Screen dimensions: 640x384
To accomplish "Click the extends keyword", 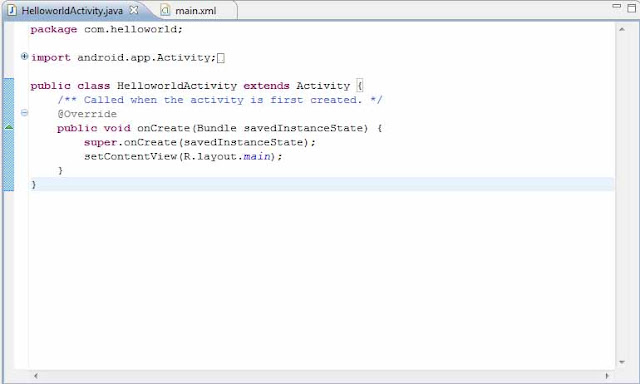I will tap(267, 86).
